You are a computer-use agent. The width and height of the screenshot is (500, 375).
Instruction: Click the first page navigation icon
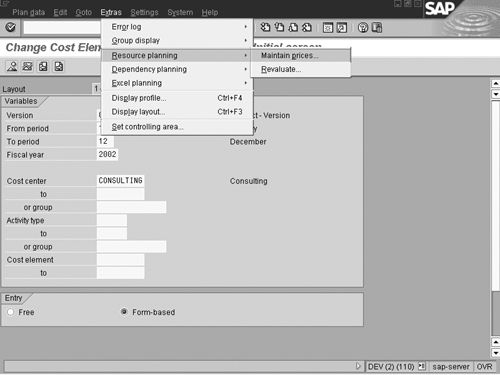265,27
